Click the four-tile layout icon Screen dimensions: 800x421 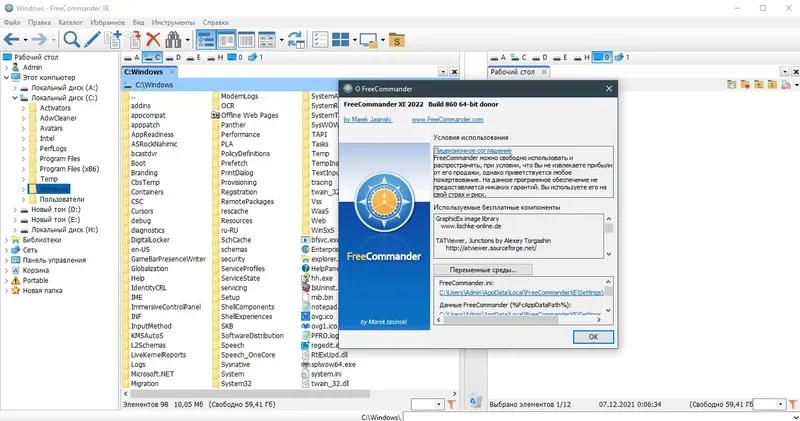click(340, 39)
